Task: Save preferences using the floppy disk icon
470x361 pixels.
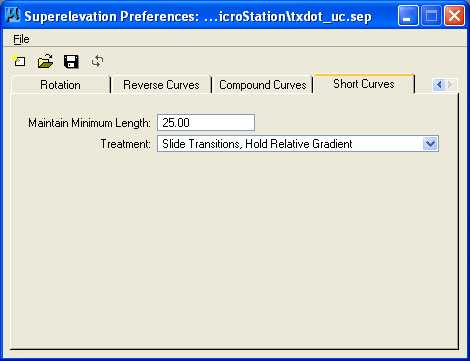Action: pyautogui.click(x=71, y=62)
